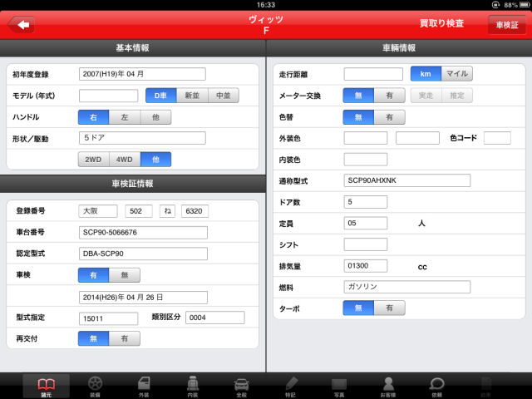Open the 依頼 speech bubble tab
The width and height of the screenshot is (532, 399).
click(436, 387)
